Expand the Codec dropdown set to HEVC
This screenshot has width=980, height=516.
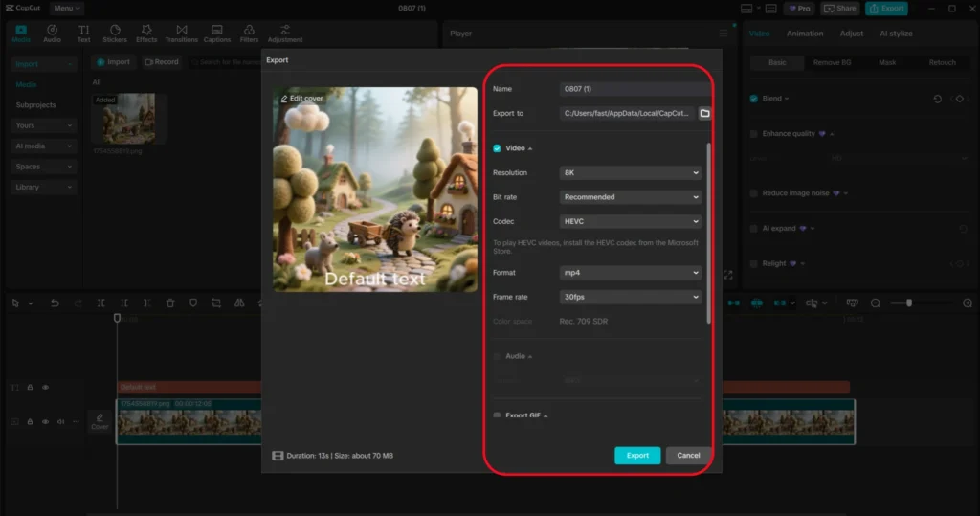pos(631,221)
